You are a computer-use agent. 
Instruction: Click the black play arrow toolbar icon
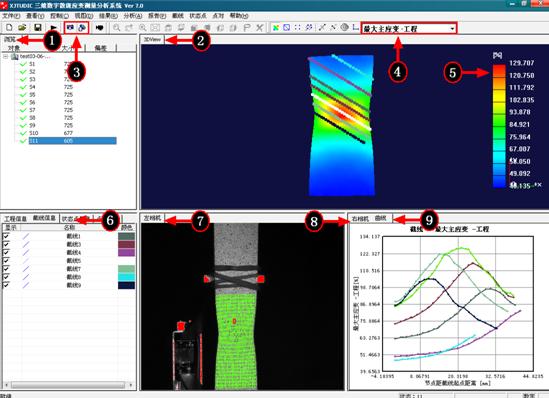(53, 28)
